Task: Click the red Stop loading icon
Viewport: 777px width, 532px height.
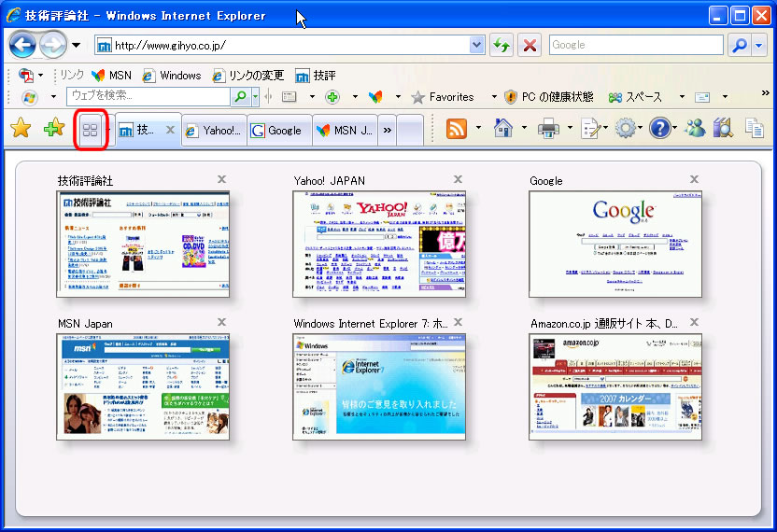Action: point(530,45)
